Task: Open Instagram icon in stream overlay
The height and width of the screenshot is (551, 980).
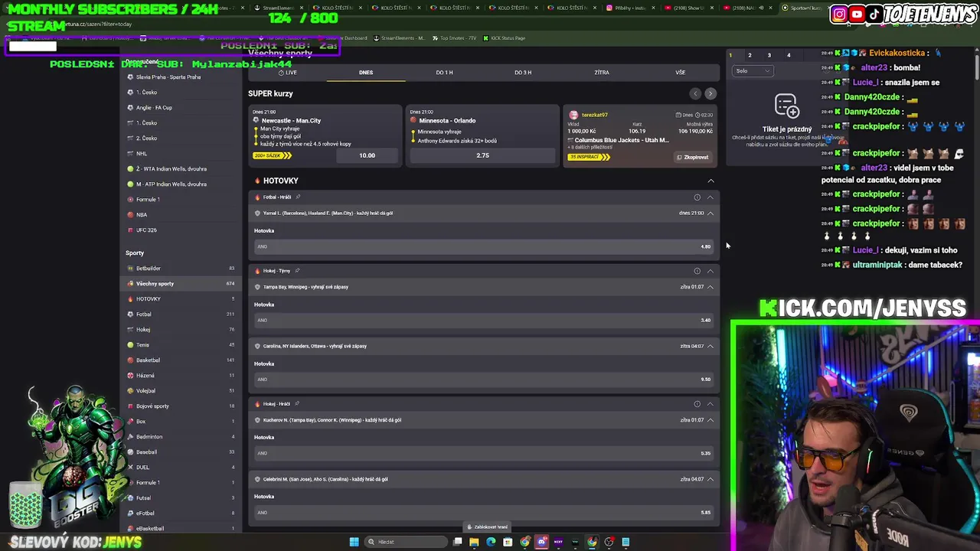Action: (x=839, y=14)
